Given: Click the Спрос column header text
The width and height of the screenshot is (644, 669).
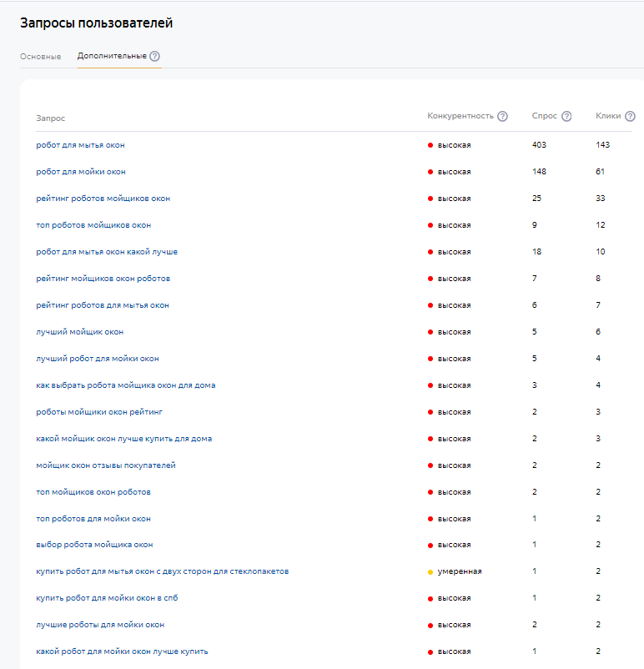Looking at the screenshot, I should pyautogui.click(x=544, y=116).
